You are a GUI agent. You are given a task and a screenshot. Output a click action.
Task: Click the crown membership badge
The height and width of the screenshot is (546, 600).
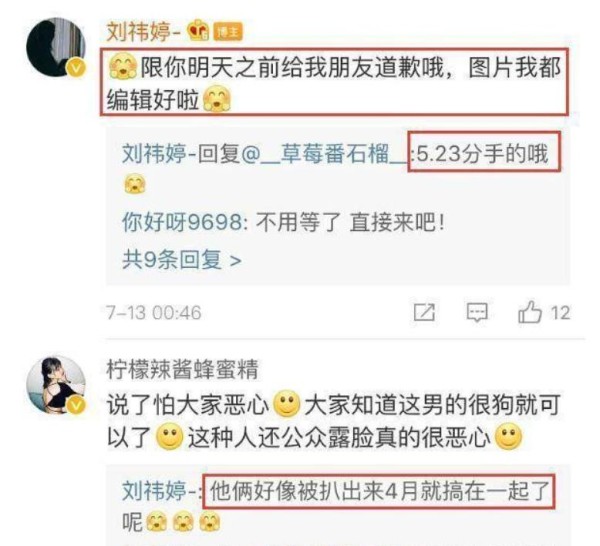coord(198,31)
